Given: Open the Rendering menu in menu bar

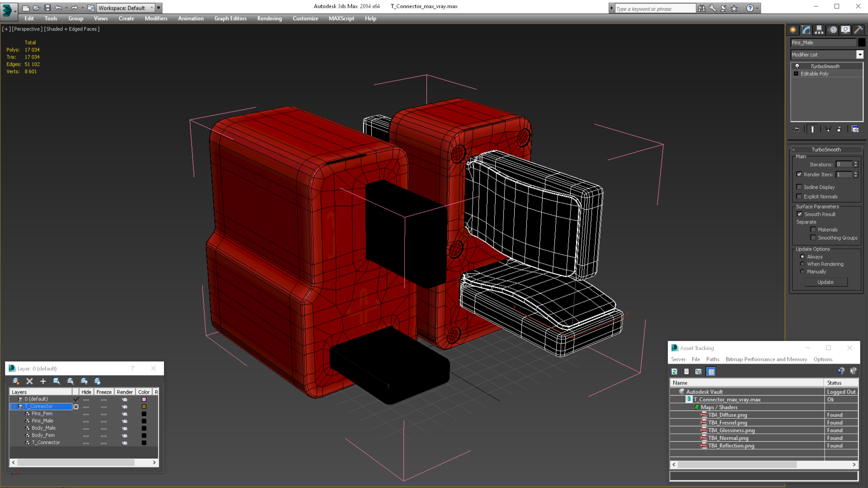Looking at the screenshot, I should coord(269,18).
